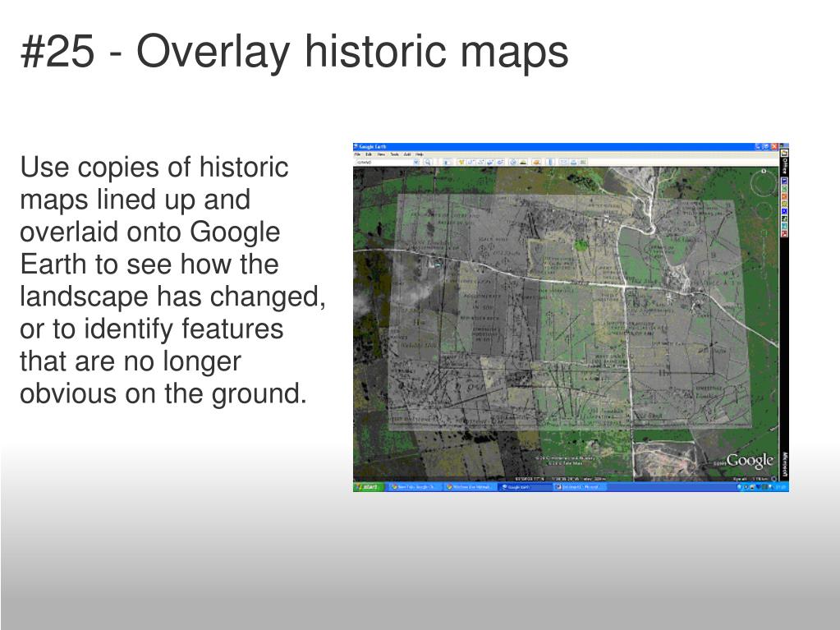This screenshot has height=630, width=840.
Task: Click the north marker on compass ring
Action: pyautogui.click(x=764, y=171)
